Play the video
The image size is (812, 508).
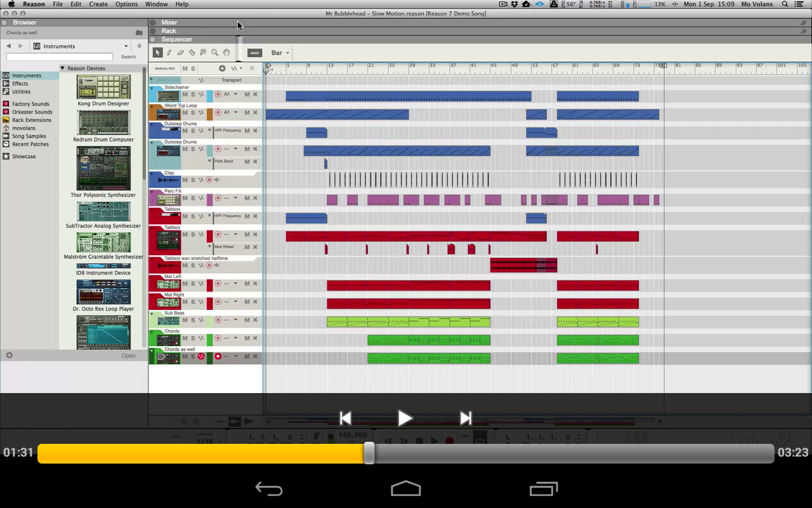[x=405, y=418]
